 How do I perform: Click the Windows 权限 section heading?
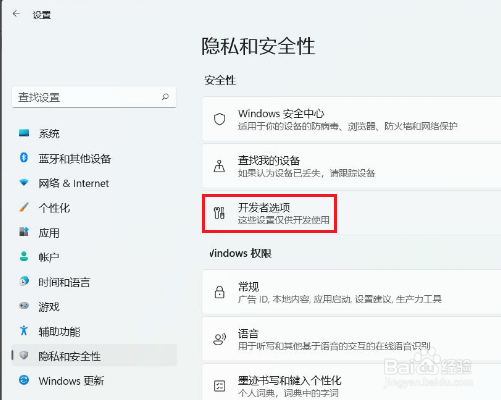[x=240, y=253]
